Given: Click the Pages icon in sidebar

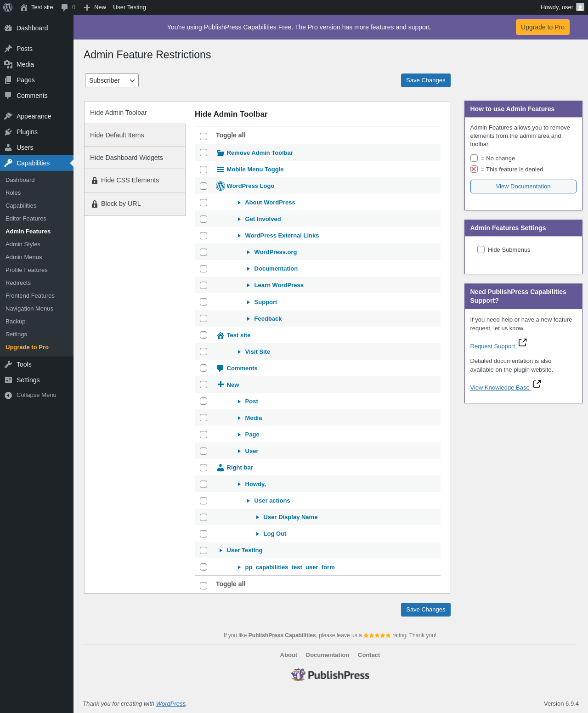Looking at the screenshot, I should (x=8, y=80).
